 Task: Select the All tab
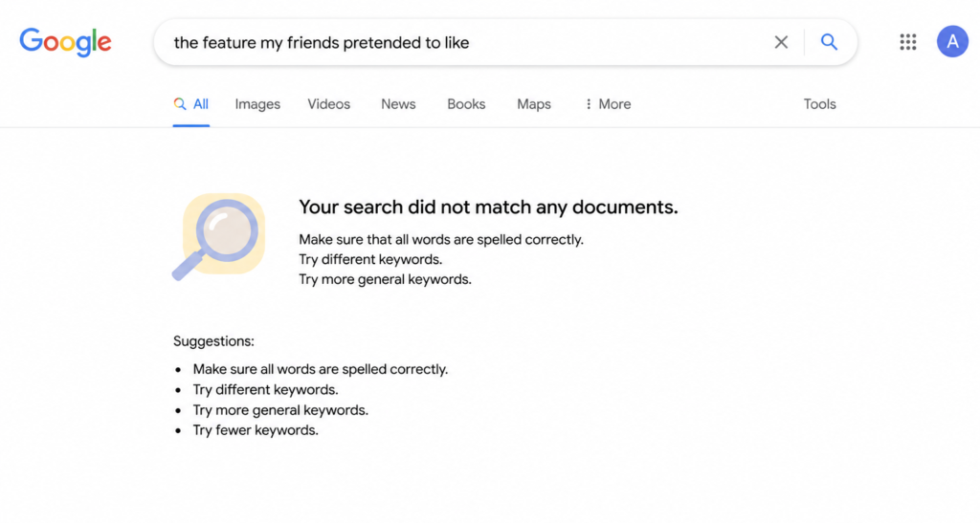(x=191, y=104)
